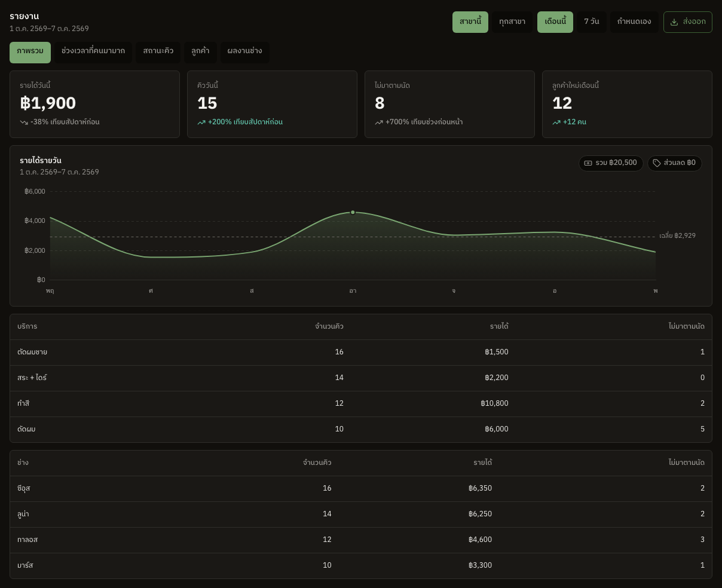Click the download icon on ส่งออก button
This screenshot has width=722, height=588.
point(674,22)
